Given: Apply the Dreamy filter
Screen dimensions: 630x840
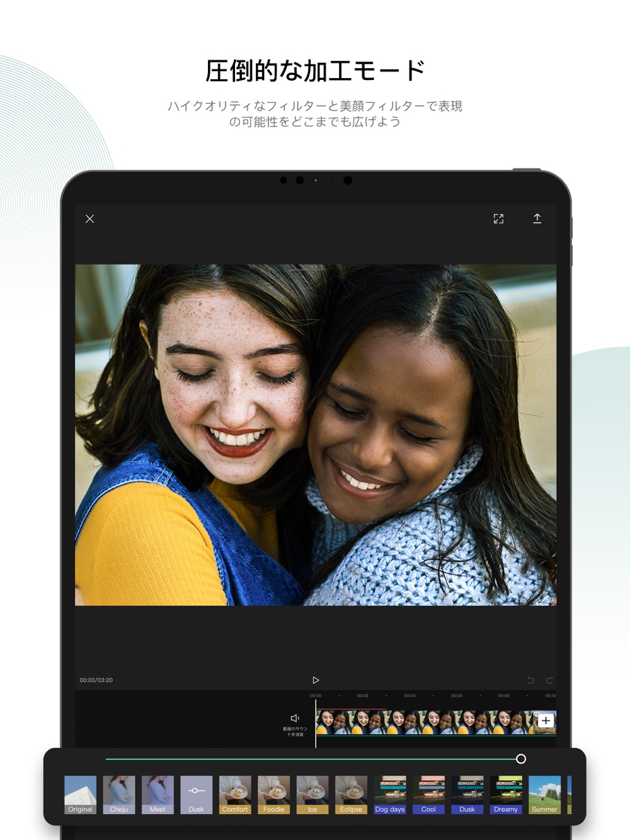Looking at the screenshot, I should point(506,795).
